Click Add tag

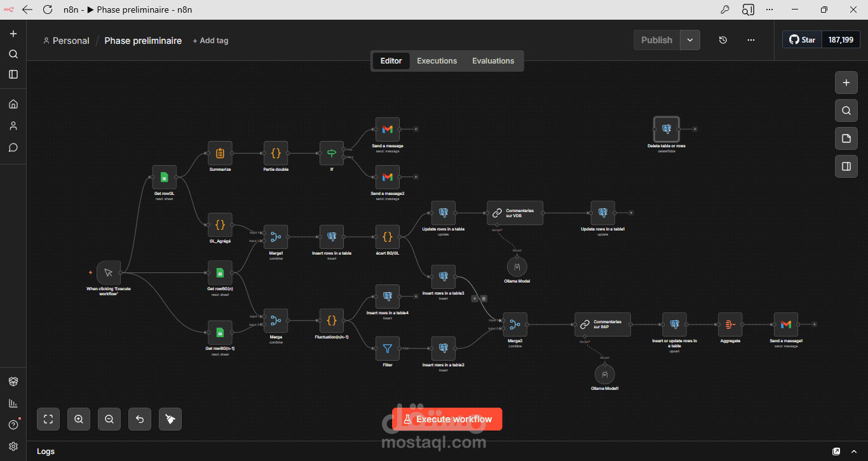tap(210, 41)
